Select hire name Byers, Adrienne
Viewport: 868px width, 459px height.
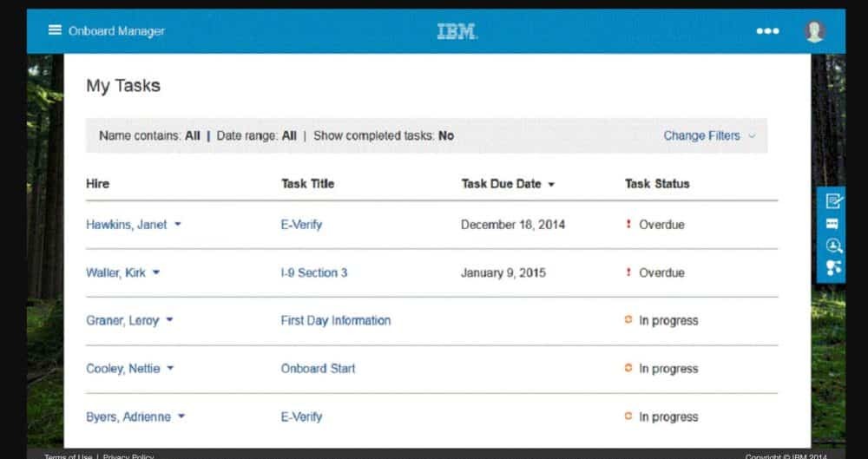click(x=128, y=416)
